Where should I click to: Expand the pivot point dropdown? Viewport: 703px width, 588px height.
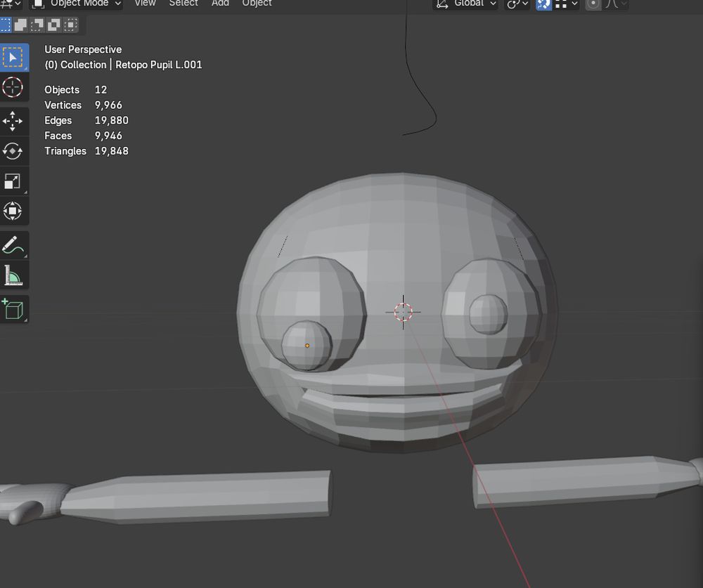[518, 4]
